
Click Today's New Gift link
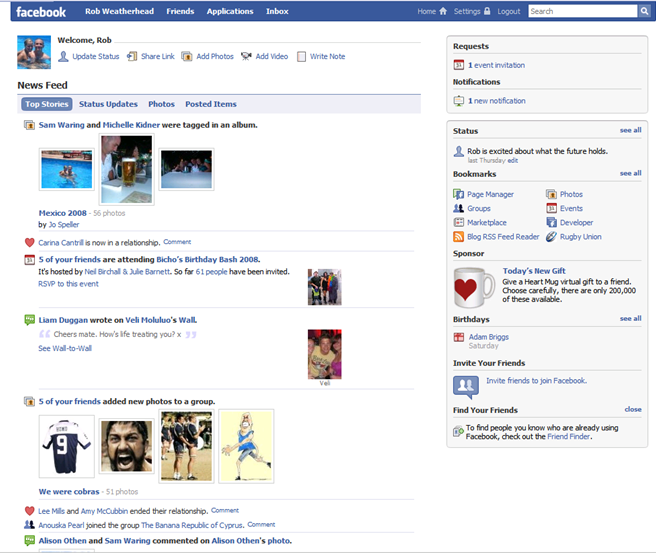pyautogui.click(x=534, y=271)
